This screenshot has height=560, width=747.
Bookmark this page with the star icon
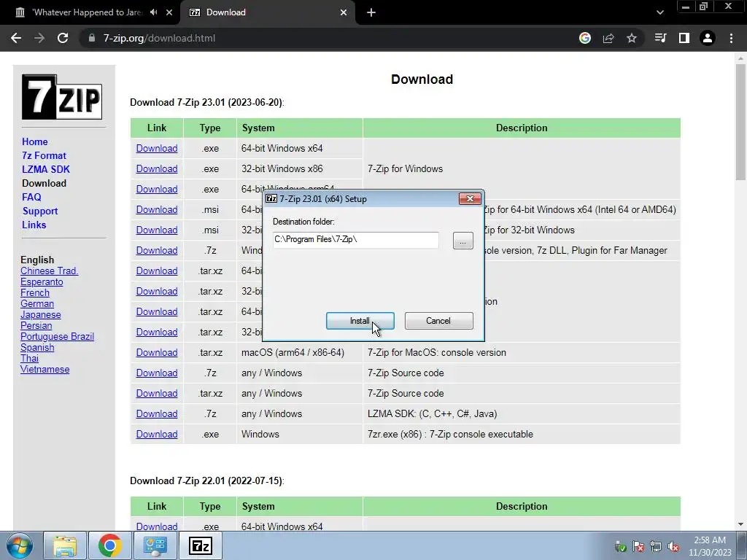point(632,38)
